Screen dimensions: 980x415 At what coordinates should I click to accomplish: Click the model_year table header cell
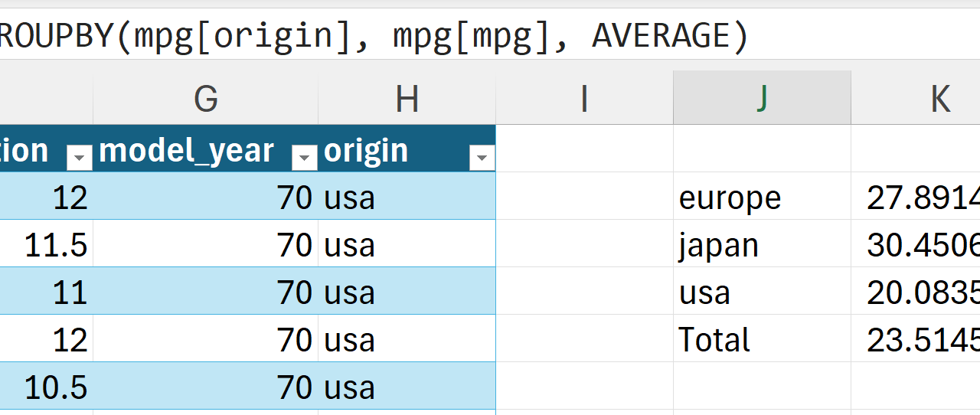(x=187, y=151)
